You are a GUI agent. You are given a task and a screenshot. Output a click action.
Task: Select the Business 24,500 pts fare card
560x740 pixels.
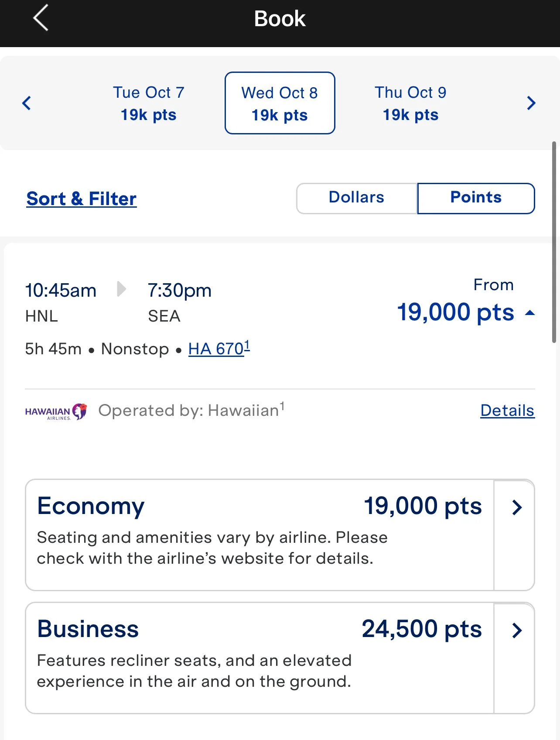260,658
